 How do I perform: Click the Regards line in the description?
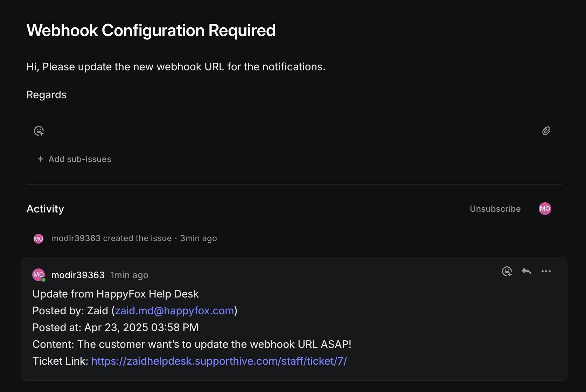click(47, 95)
